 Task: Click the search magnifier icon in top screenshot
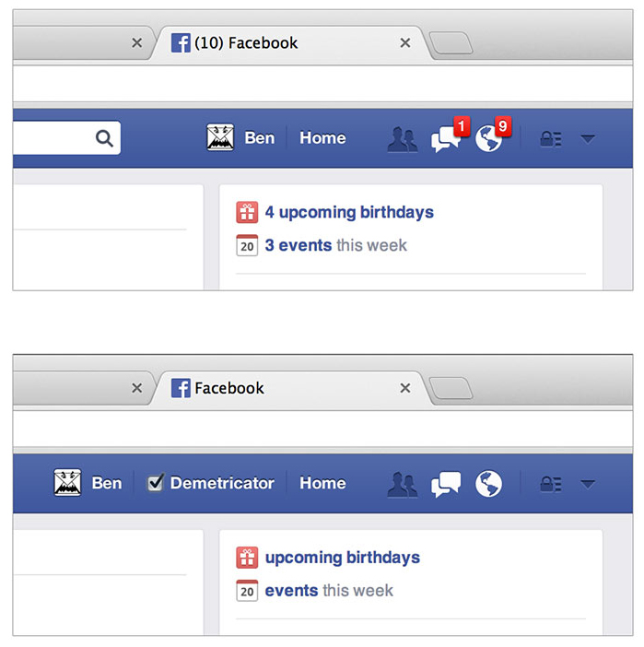(104, 138)
